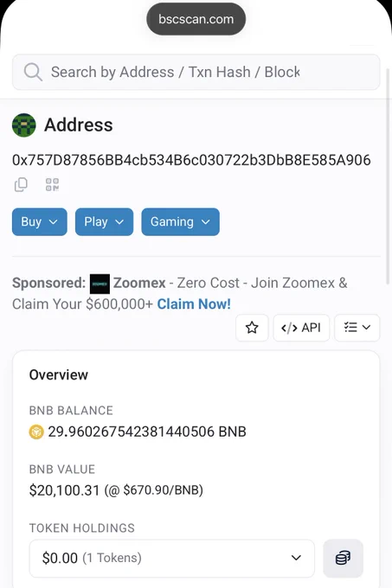Add address to watchlist with star icon
The height and width of the screenshot is (588, 392).
click(x=252, y=328)
